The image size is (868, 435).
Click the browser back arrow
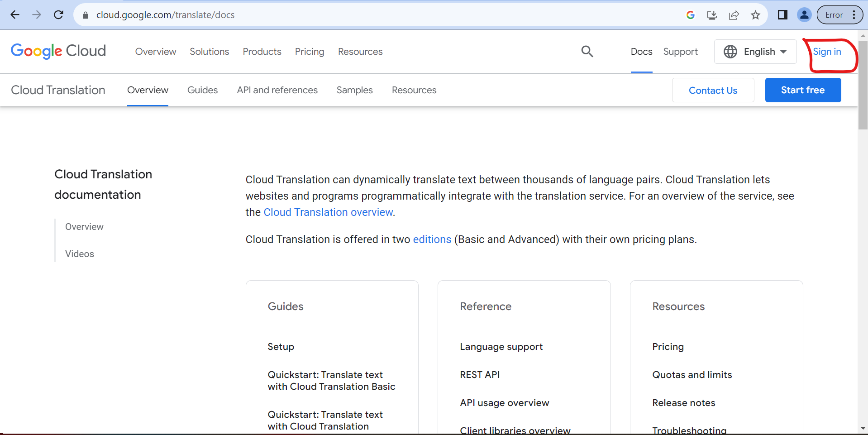click(x=15, y=15)
